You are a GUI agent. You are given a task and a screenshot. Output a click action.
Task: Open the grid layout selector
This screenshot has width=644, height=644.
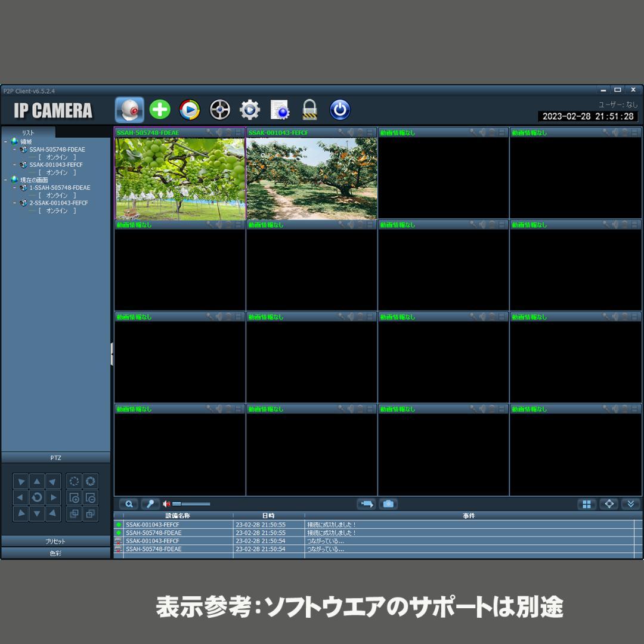[587, 504]
